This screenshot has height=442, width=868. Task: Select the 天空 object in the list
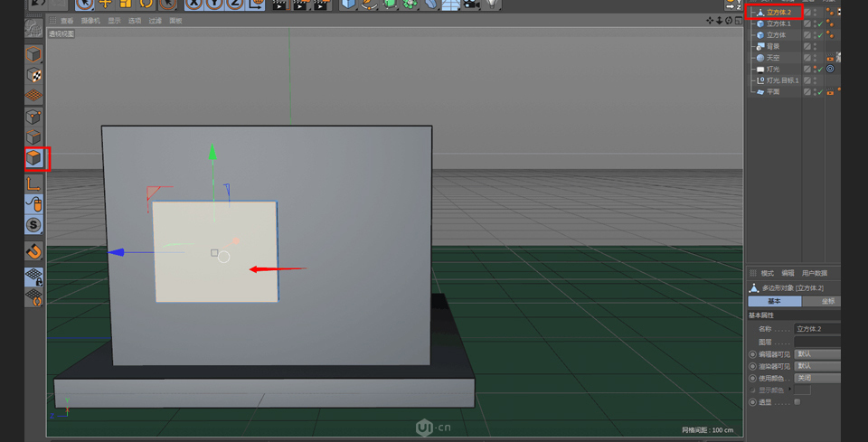(x=772, y=58)
